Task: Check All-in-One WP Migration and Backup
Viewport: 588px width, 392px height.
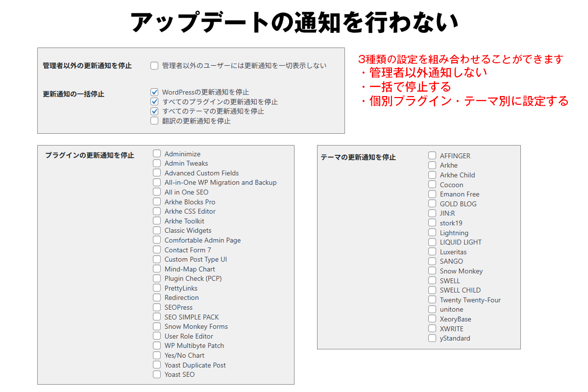Action: coord(157,182)
